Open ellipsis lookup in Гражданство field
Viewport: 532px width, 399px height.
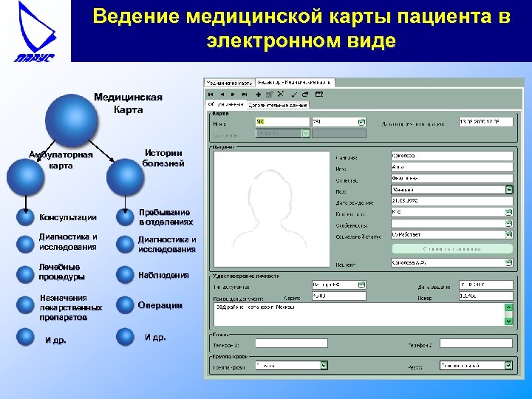[x=508, y=212]
